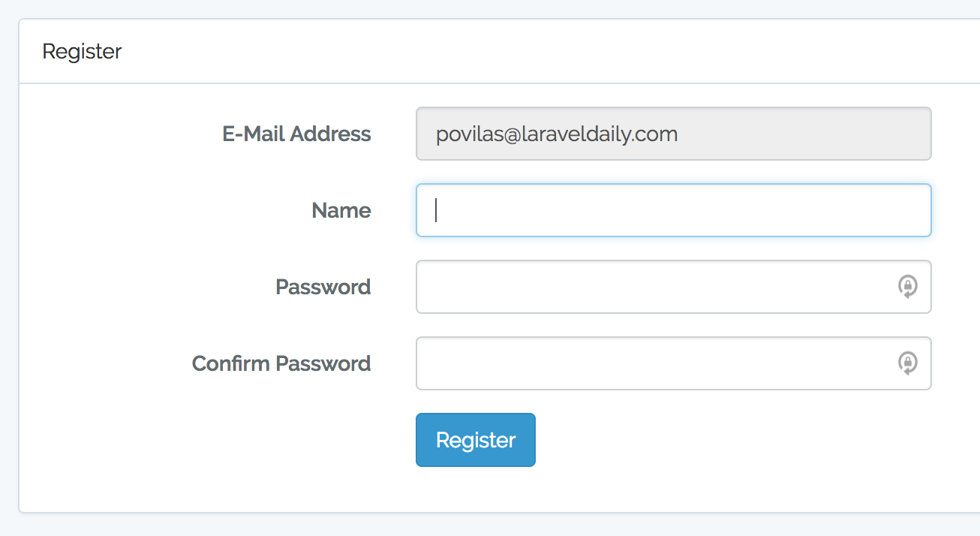Click into the Password input field

pos(653,287)
